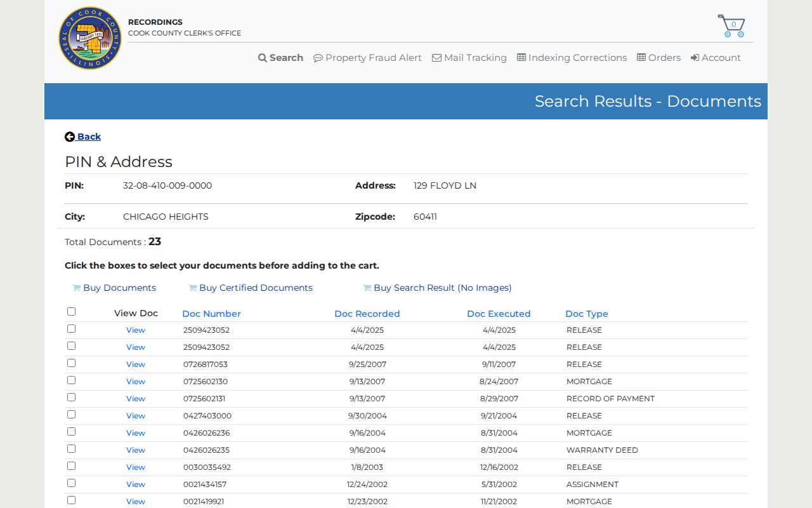
Task: Open the Search nav item
Action: click(x=280, y=58)
